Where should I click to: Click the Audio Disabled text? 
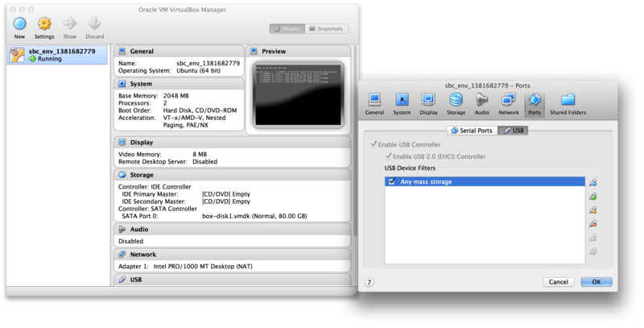click(130, 241)
